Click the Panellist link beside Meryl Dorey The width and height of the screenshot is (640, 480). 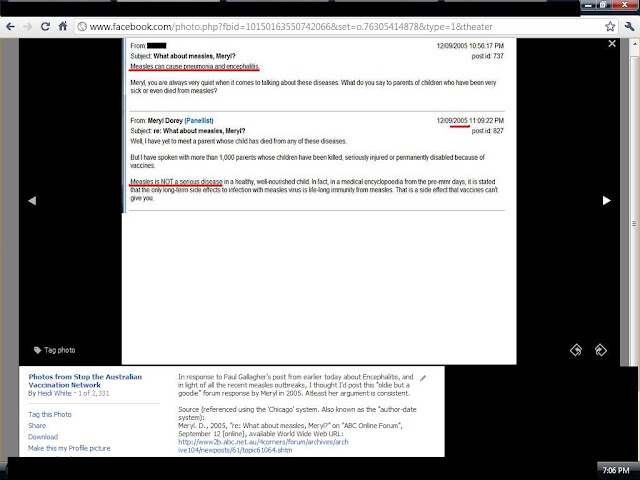199,121
